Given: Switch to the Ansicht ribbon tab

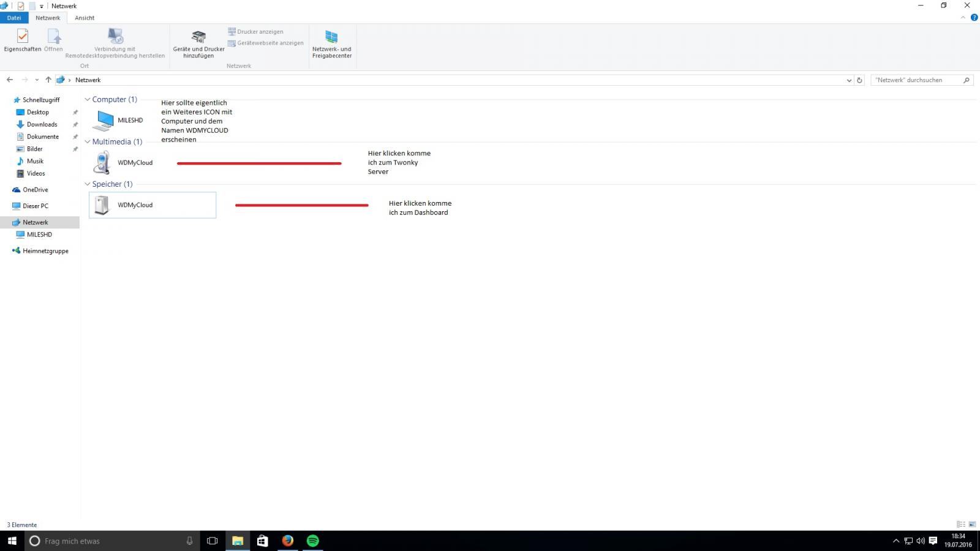Looking at the screenshot, I should [x=85, y=18].
